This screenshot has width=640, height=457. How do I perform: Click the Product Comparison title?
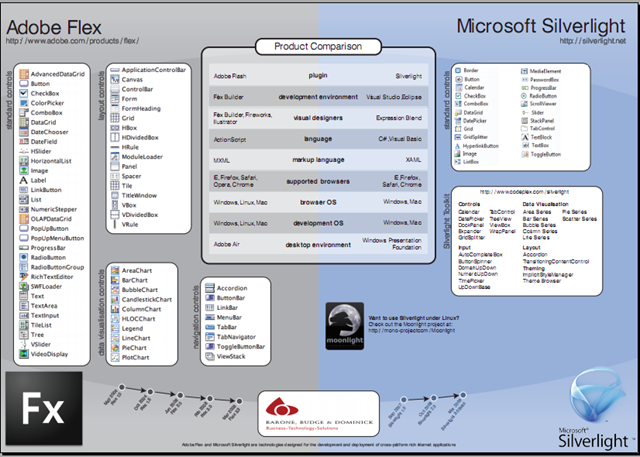coord(318,47)
